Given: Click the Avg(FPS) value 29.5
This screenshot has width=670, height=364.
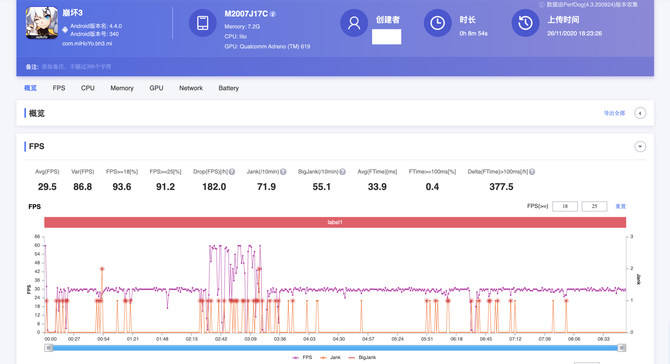Looking at the screenshot, I should point(47,187).
